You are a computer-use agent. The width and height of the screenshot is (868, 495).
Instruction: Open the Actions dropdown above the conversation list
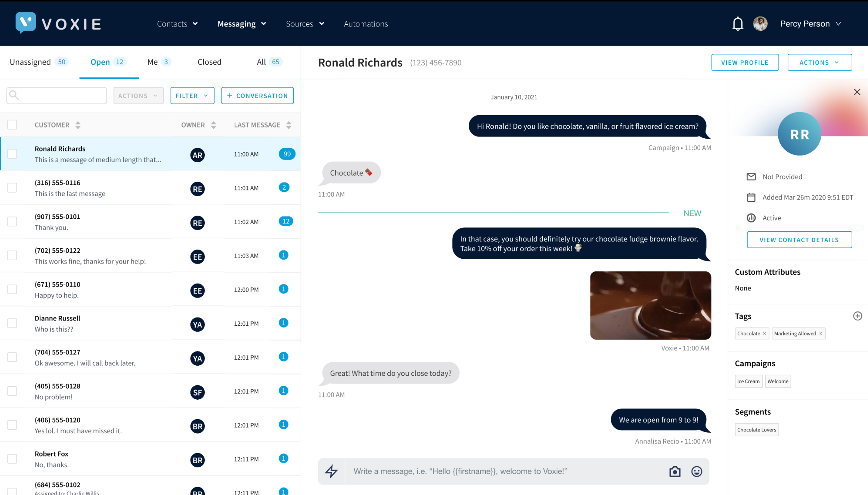point(138,95)
